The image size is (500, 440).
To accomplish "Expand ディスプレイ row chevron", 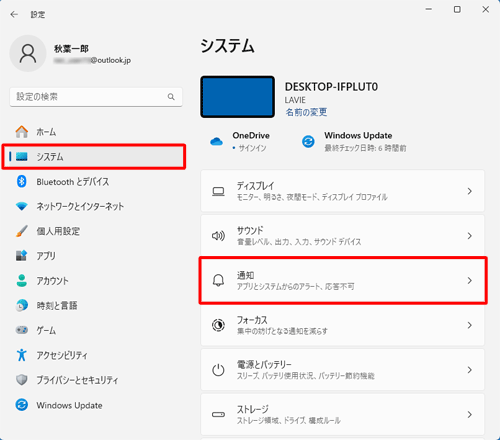I will (470, 191).
